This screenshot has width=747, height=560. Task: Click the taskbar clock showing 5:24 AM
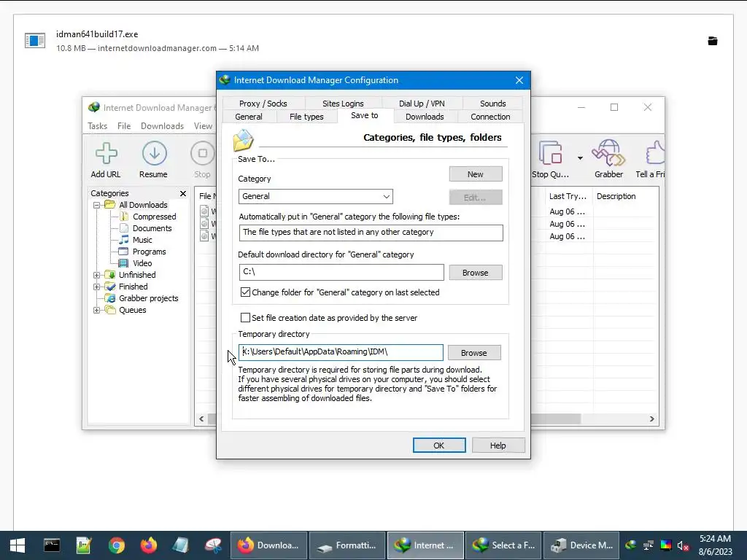pos(715,545)
